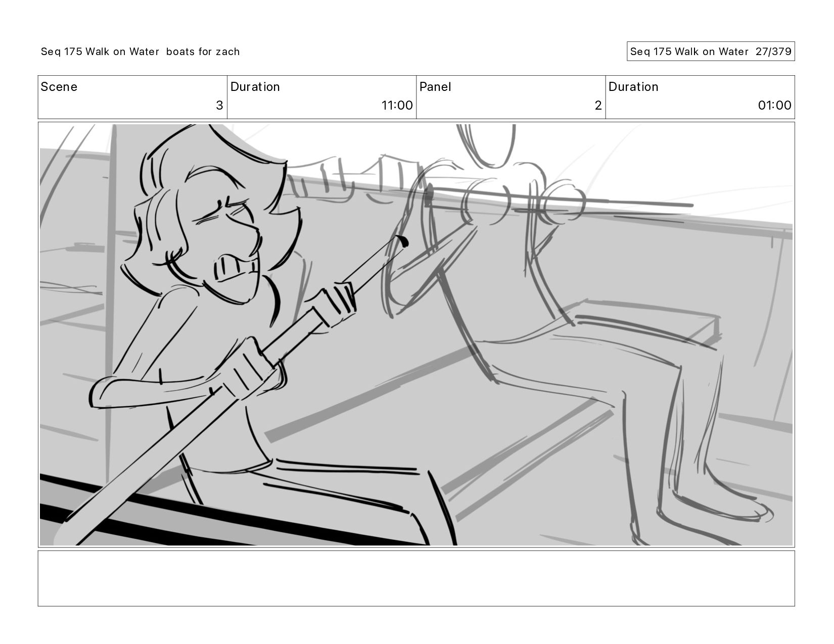Click the Duration label above 11:00

pos(255,87)
